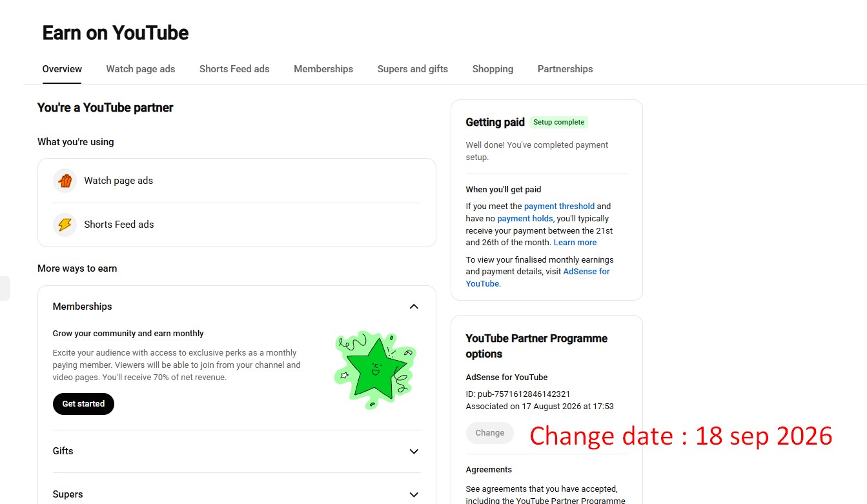Go to the Memberships tab
867x504 pixels.
323,69
